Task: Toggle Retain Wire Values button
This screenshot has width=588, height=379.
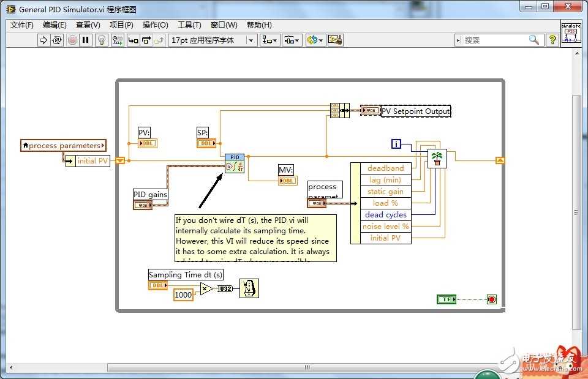Action: (118, 40)
